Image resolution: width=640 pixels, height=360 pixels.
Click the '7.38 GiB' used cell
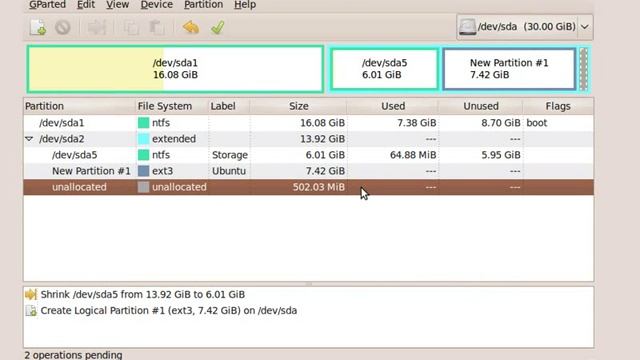(x=416, y=123)
